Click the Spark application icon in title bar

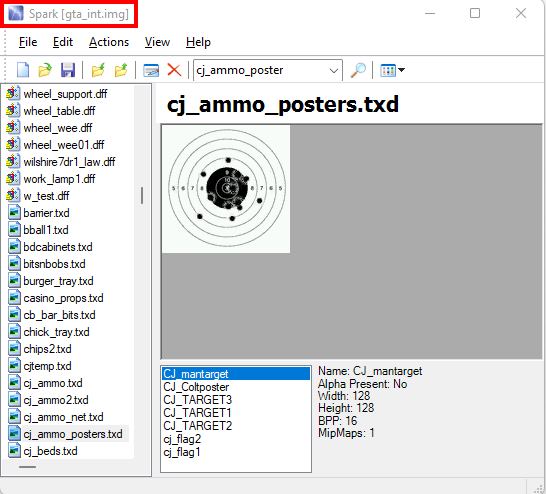tap(16, 14)
